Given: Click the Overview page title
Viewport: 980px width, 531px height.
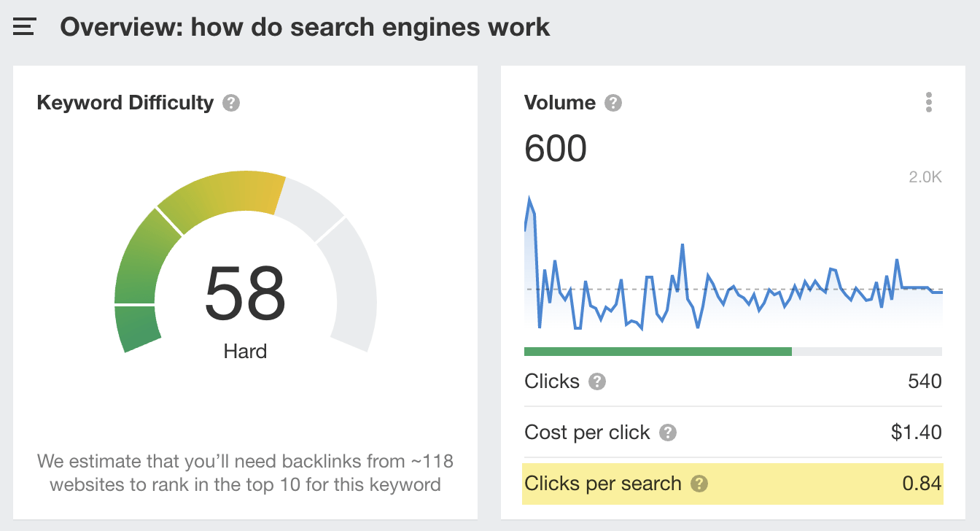Looking at the screenshot, I should (305, 26).
